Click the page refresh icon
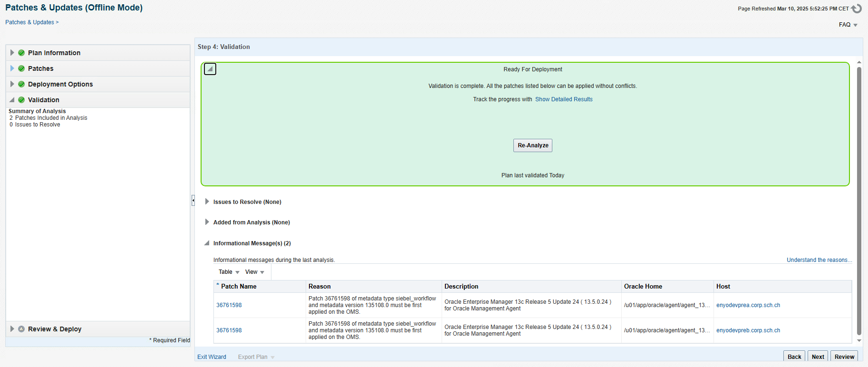This screenshot has height=367, width=868. pyautogui.click(x=857, y=9)
